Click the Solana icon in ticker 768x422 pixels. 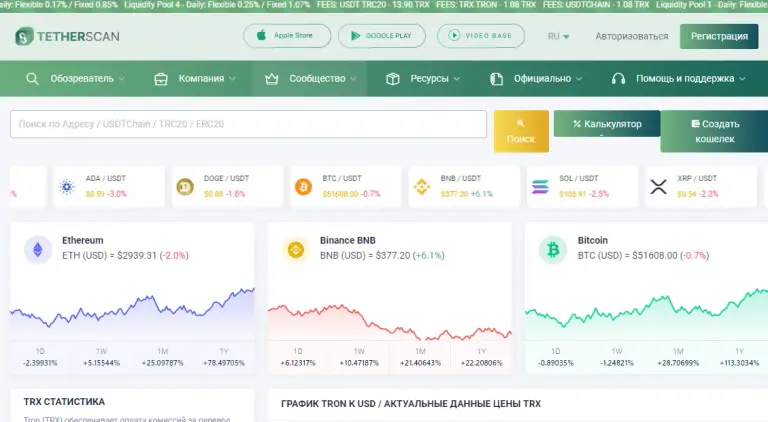[x=540, y=187]
